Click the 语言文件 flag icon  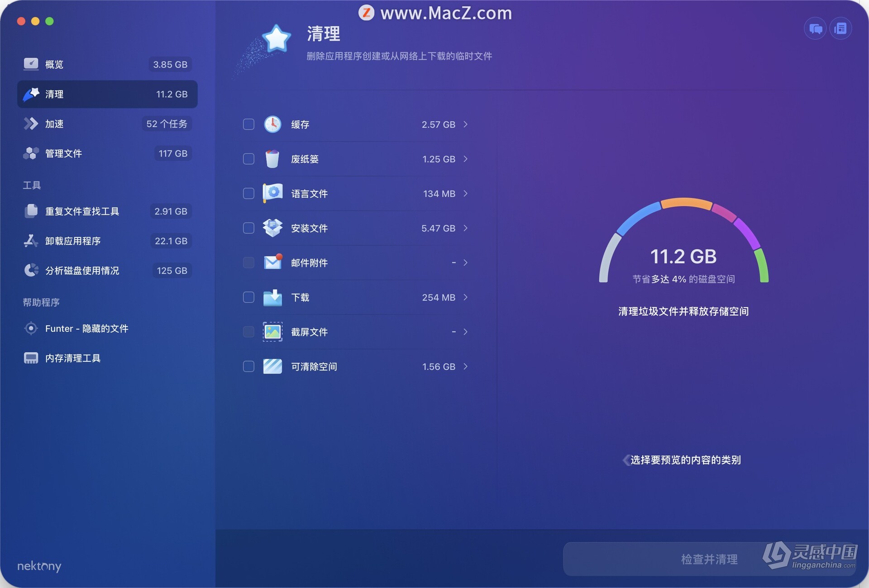272,193
